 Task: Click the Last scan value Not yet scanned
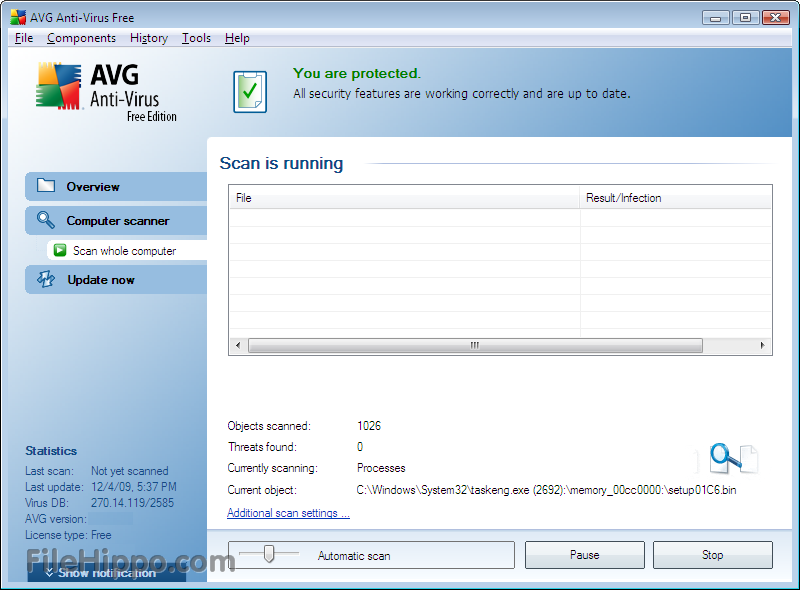tap(130, 471)
